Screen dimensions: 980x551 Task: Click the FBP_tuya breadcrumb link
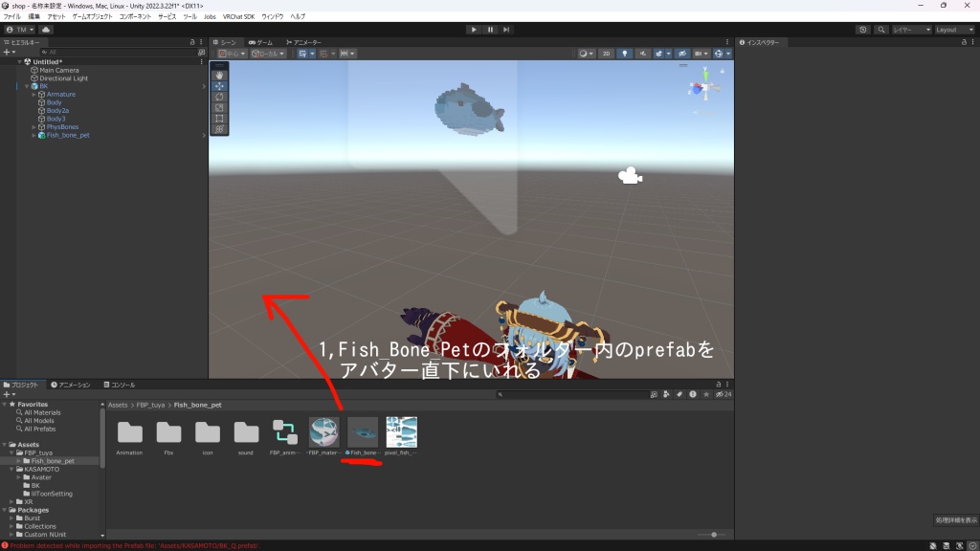coord(150,405)
